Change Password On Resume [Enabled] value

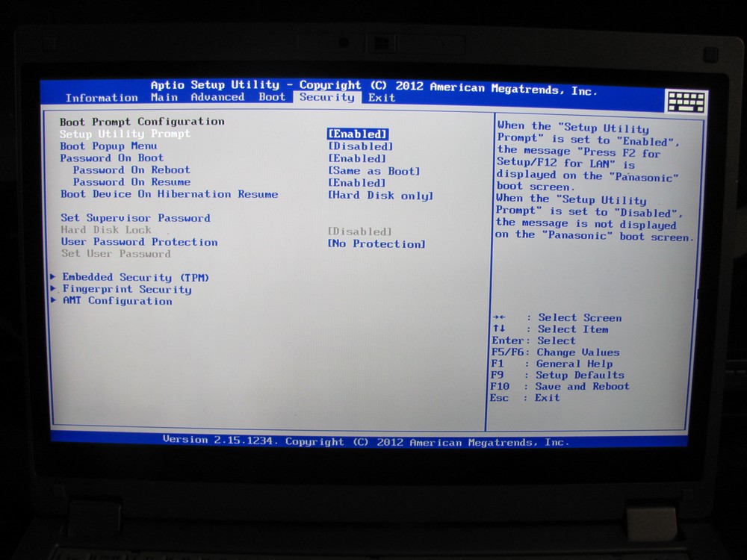click(x=357, y=182)
